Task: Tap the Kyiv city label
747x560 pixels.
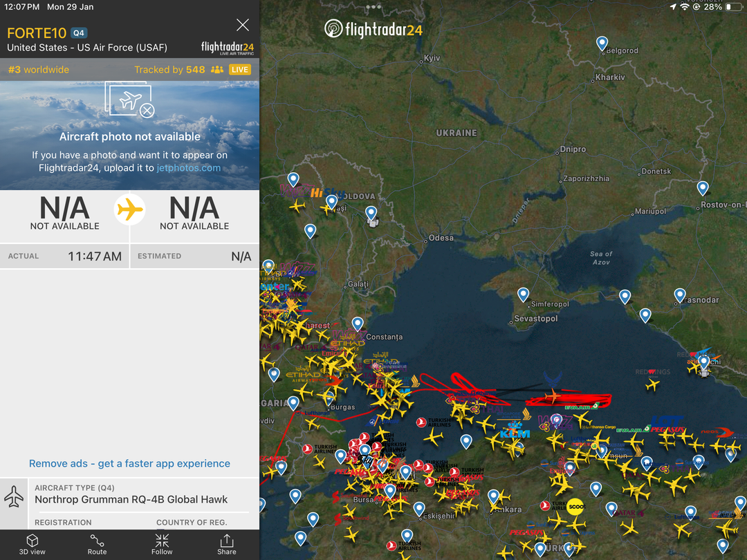Action: coord(432,58)
